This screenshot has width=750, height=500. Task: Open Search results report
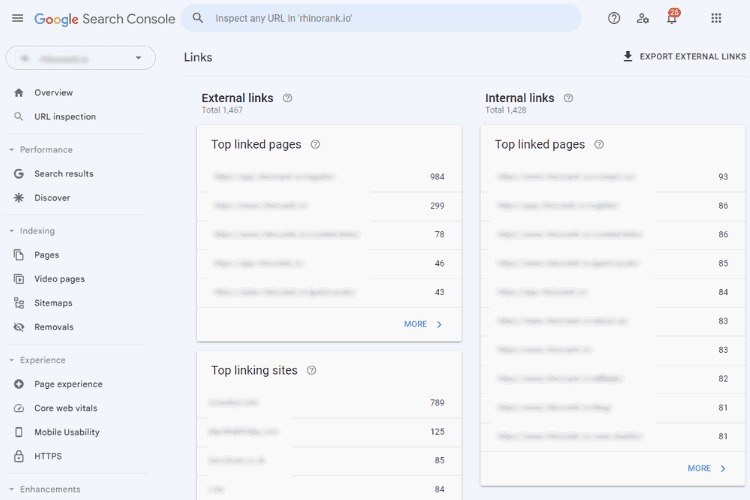64,174
